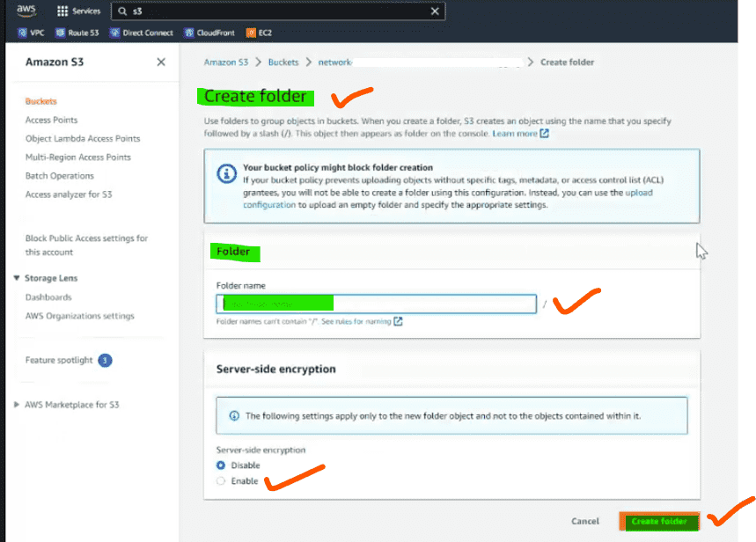Open the EC2 shortcut
This screenshot has height=542, width=756.
click(x=260, y=33)
